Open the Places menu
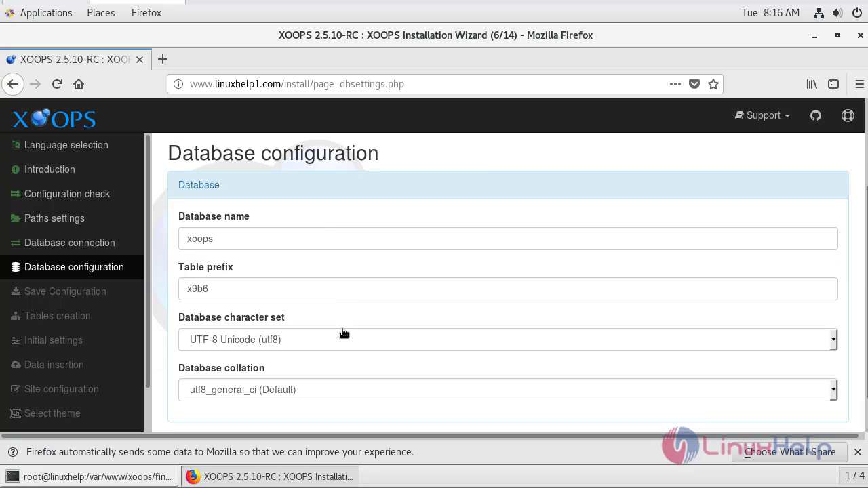The height and width of the screenshot is (488, 868). (101, 13)
